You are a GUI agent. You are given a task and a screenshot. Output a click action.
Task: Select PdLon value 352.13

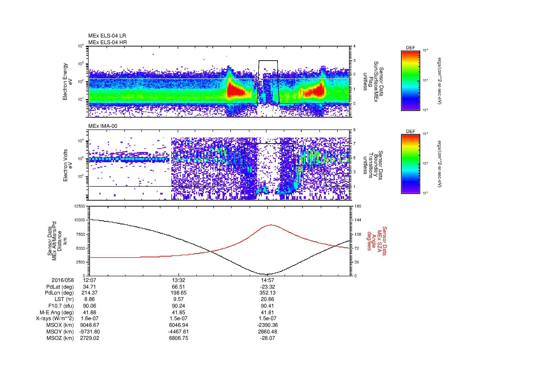(x=267, y=293)
